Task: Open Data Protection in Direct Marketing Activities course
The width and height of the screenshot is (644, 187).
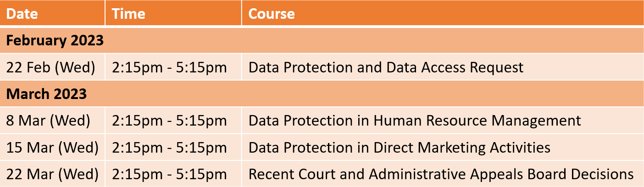Action: [x=400, y=148]
